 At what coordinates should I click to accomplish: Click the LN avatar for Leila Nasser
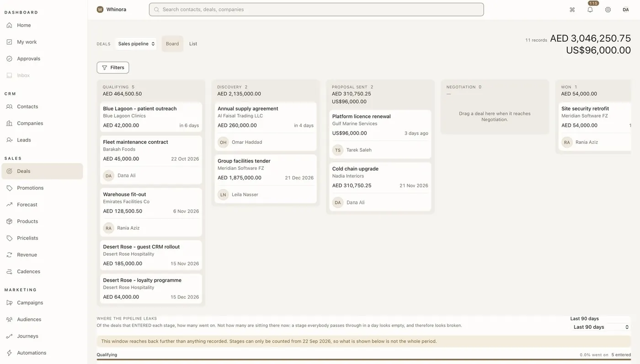(223, 195)
